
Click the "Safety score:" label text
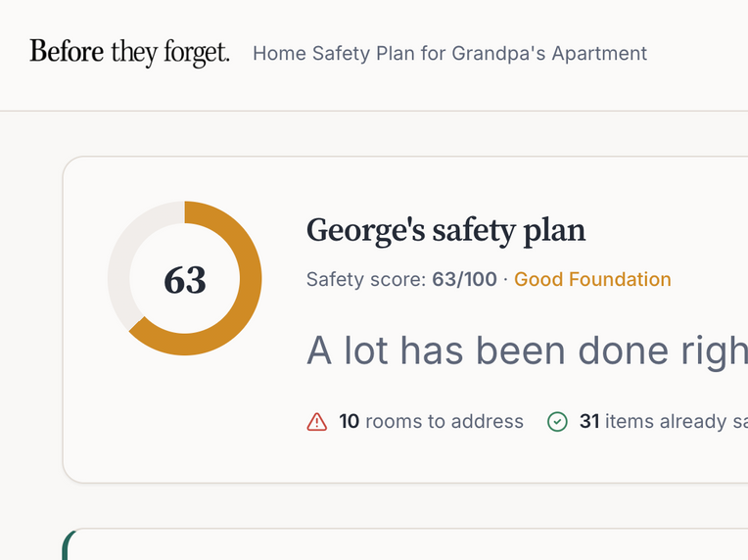pos(366,280)
